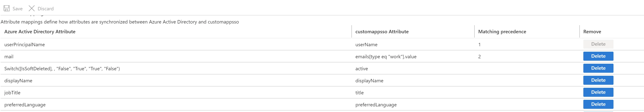Click the Save floppy disk icon
Viewport: 644px width, 112px height.
click(7, 8)
